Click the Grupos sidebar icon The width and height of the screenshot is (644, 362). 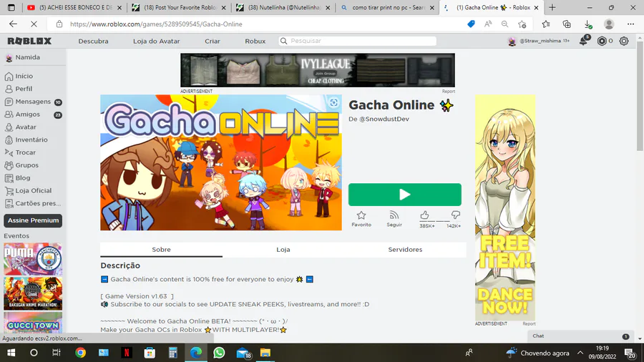[9, 165]
